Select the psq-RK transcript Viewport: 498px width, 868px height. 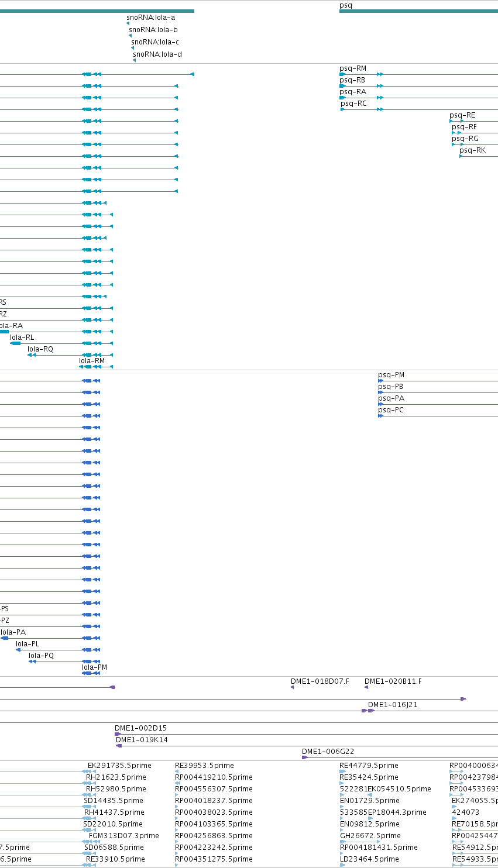(472, 150)
